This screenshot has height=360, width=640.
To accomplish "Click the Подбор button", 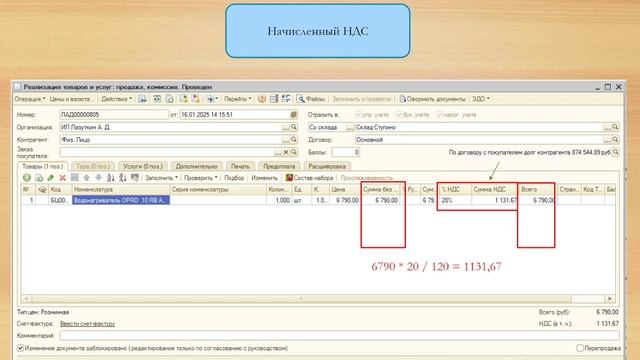I will 234,178.
